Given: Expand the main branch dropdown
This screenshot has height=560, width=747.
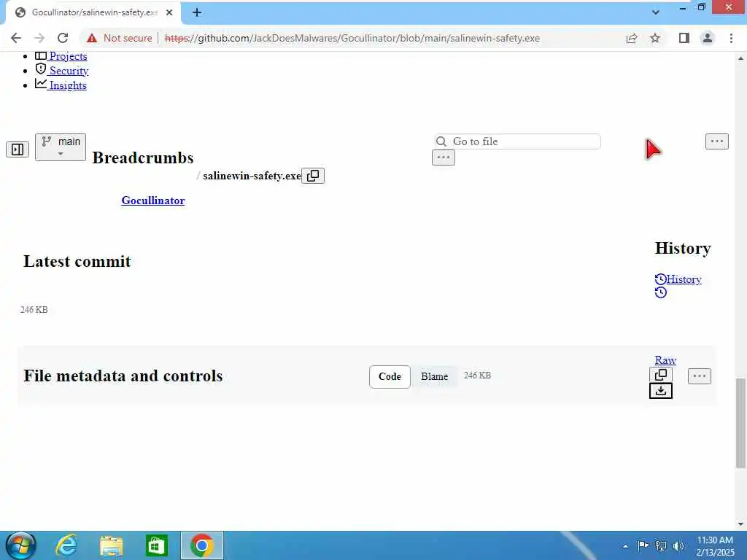Looking at the screenshot, I should coord(61,147).
